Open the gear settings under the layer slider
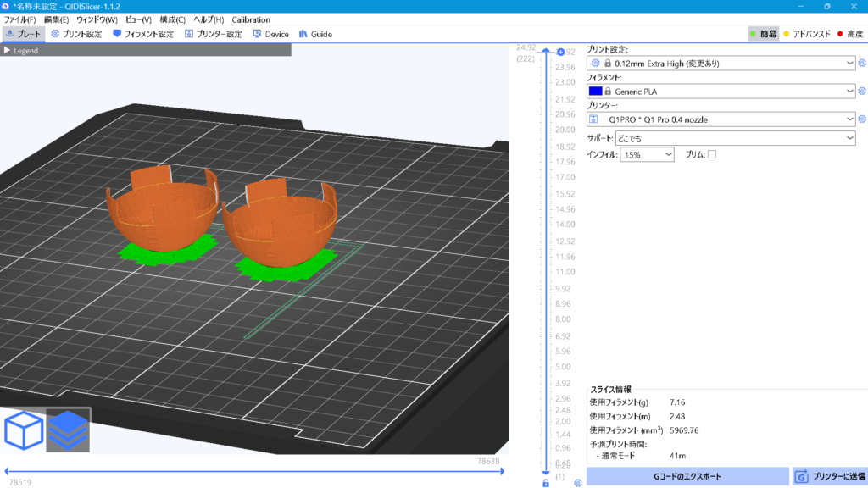 [577, 483]
